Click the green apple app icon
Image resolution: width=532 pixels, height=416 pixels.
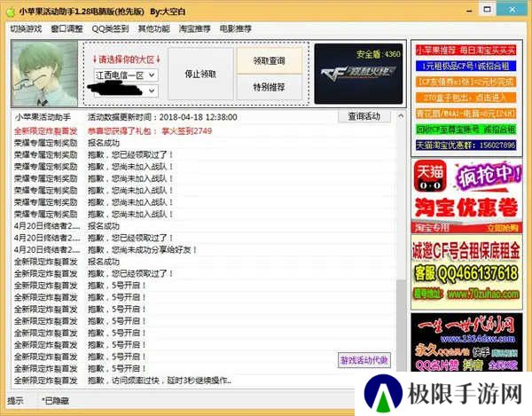pyautogui.click(x=11, y=12)
